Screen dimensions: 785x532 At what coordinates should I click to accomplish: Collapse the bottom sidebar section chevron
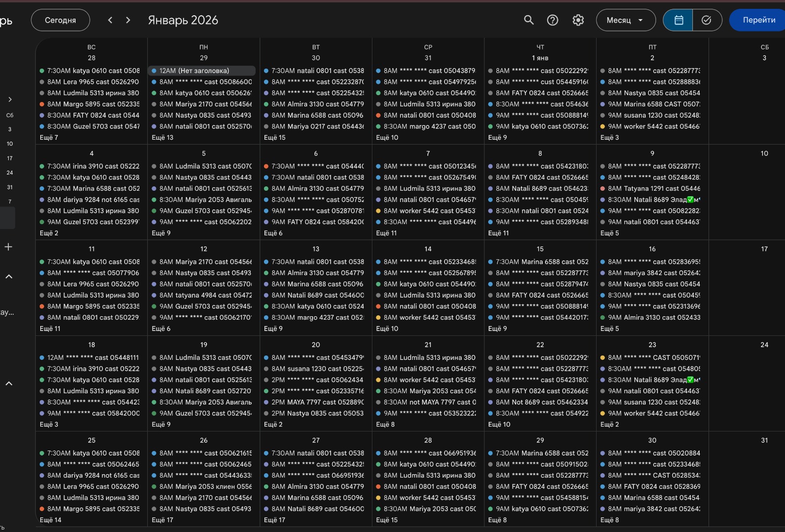[9, 383]
